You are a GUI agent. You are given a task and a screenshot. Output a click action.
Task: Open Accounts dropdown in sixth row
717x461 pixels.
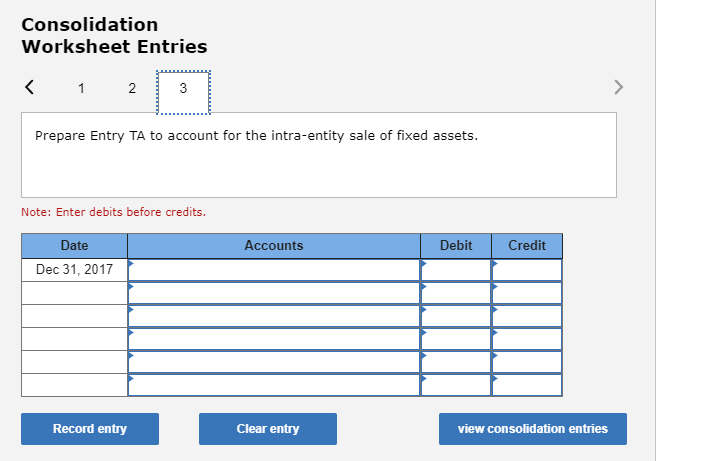274,385
